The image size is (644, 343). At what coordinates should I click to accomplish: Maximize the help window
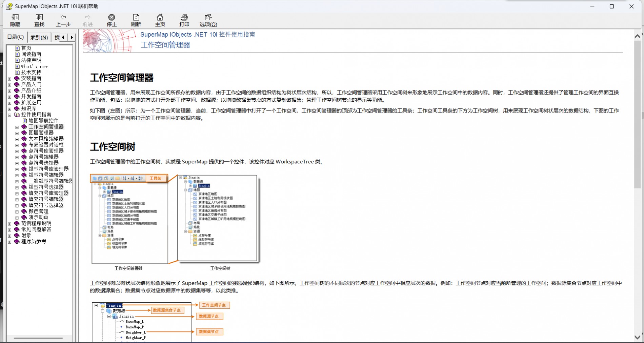click(612, 6)
